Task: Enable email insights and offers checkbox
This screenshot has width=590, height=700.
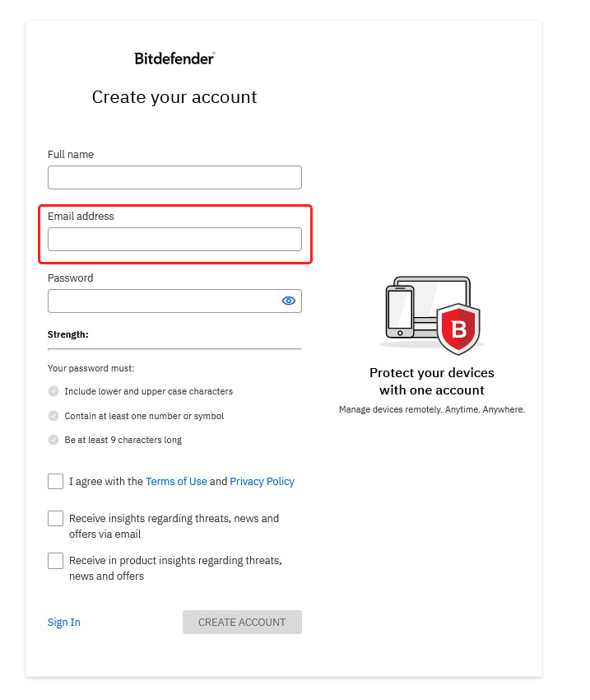Action: [55, 518]
